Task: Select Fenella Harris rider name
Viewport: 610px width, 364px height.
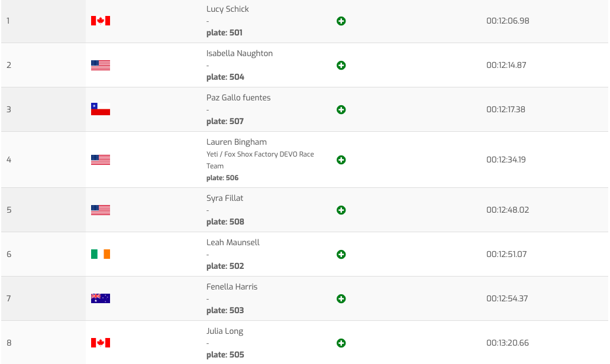Action: click(x=232, y=287)
